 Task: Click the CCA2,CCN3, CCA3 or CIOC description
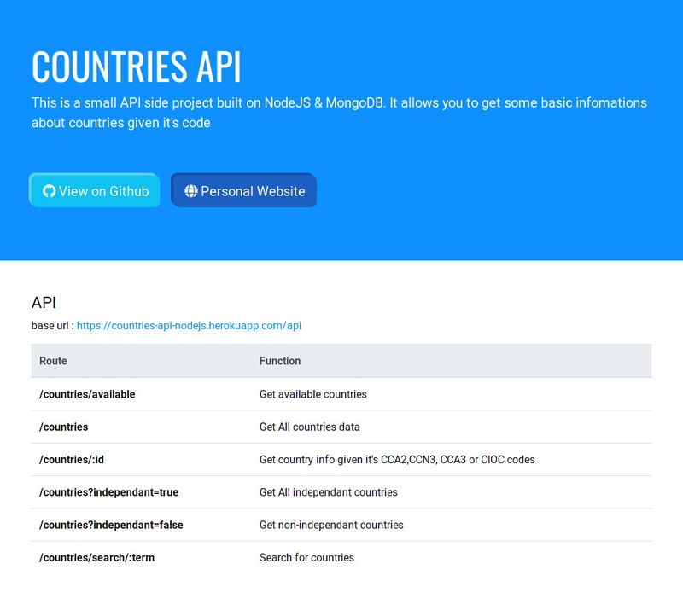tap(397, 459)
